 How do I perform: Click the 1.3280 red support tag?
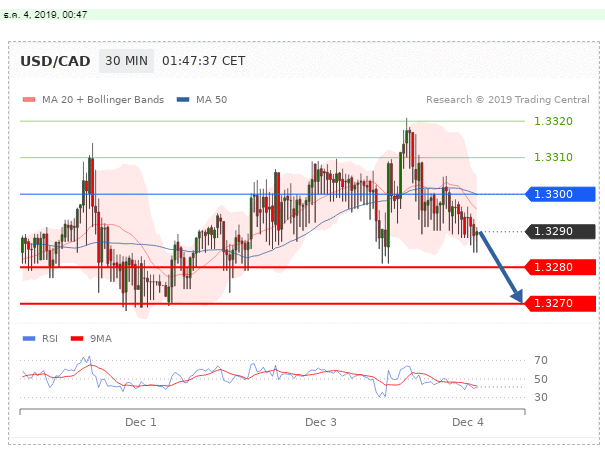(561, 267)
